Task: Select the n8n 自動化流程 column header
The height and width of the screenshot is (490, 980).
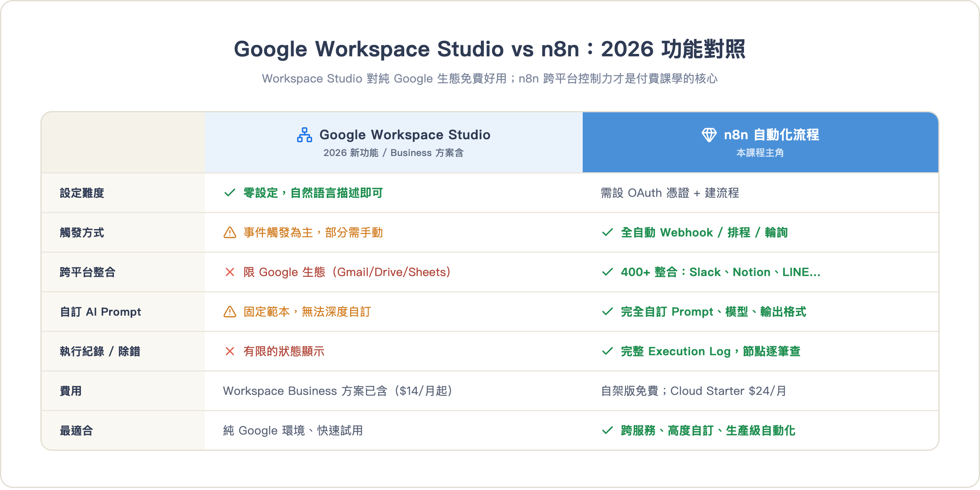Action: [760, 142]
